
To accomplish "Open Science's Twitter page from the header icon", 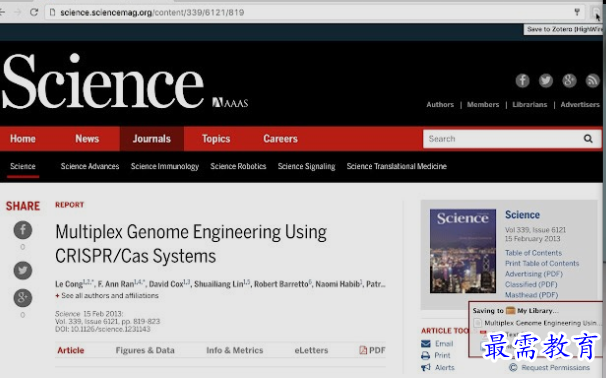I will pos(546,80).
